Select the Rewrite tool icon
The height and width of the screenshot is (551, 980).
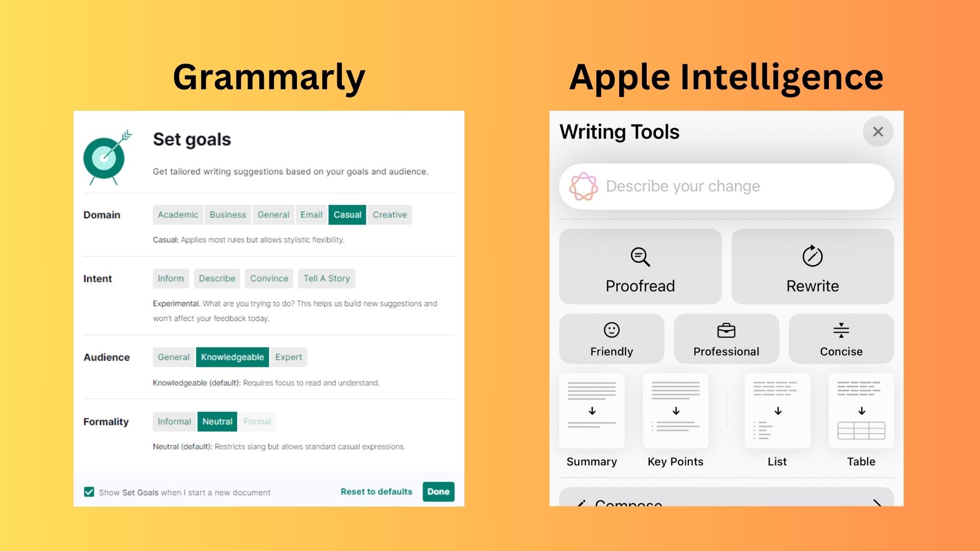click(811, 256)
